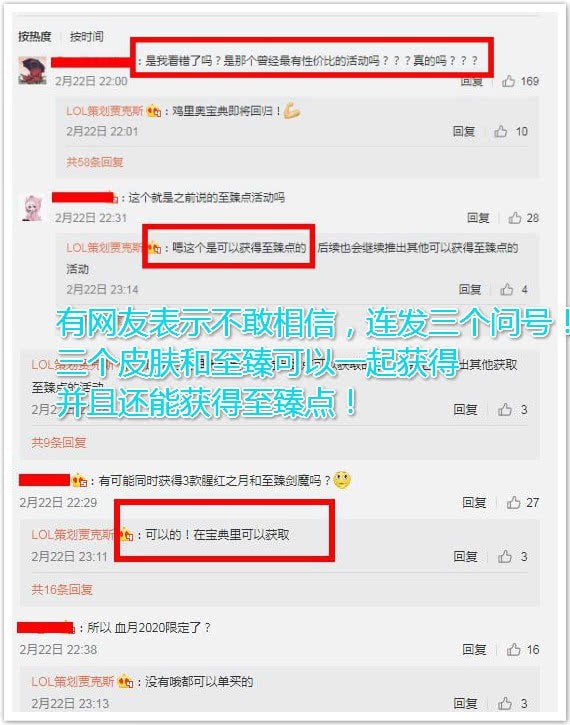Expand 共58条回复 thread

point(95,162)
